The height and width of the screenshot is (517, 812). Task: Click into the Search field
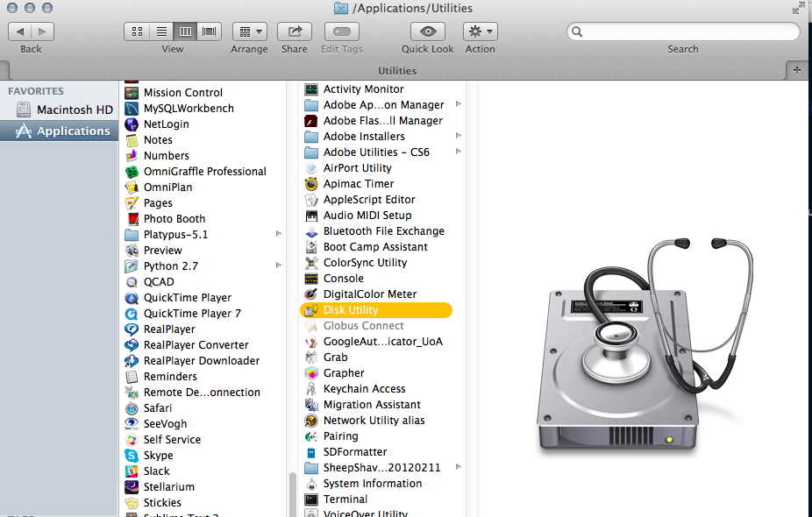coord(683,32)
